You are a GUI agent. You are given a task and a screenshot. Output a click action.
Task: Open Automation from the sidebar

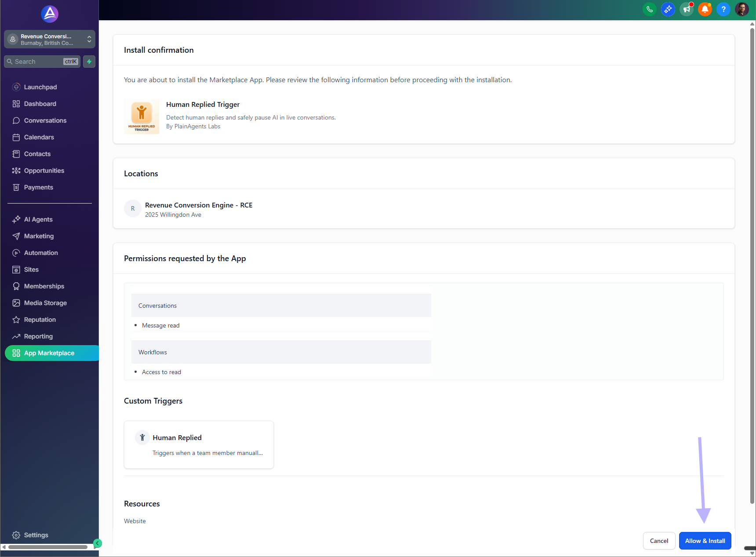[x=40, y=253]
